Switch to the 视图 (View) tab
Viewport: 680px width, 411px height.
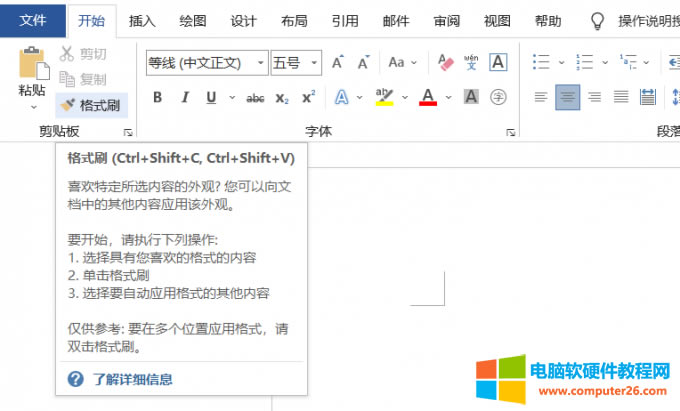tap(497, 21)
